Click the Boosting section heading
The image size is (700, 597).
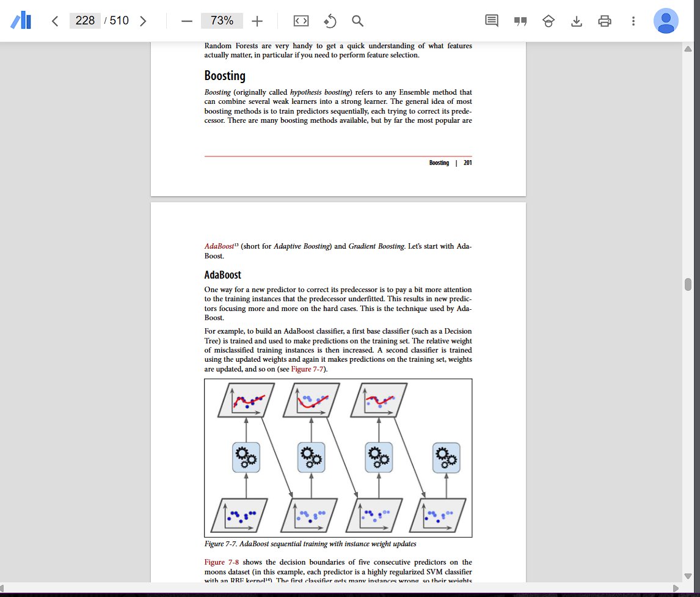(x=225, y=75)
